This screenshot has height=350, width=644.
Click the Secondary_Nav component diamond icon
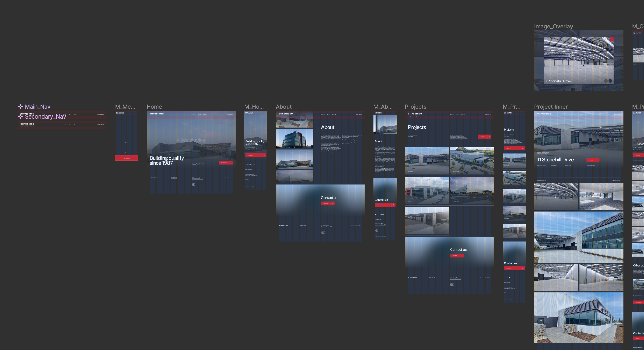(20, 116)
